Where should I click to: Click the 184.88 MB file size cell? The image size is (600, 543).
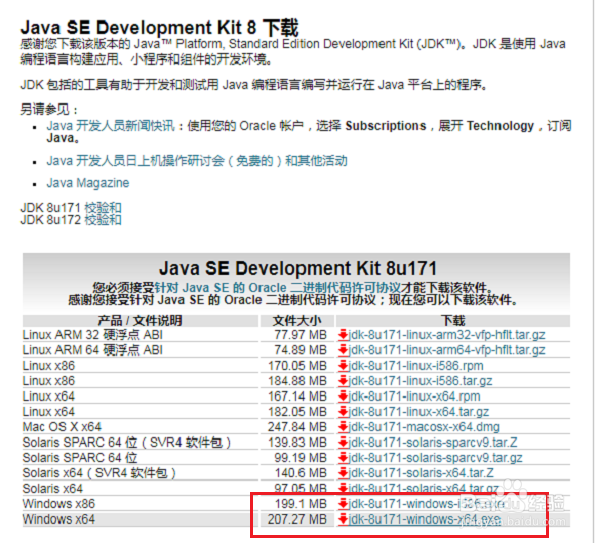tap(297, 381)
